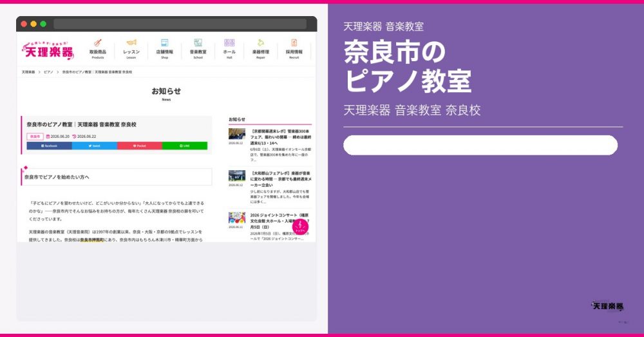This screenshot has height=337, width=644.
Task: Open the 音楽教室 School menu
Action: coord(198,50)
